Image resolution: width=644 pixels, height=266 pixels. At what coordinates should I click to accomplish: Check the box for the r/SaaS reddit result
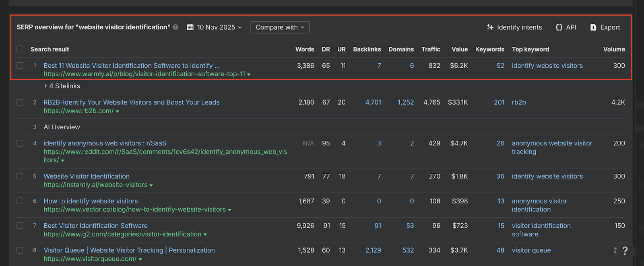[20, 143]
